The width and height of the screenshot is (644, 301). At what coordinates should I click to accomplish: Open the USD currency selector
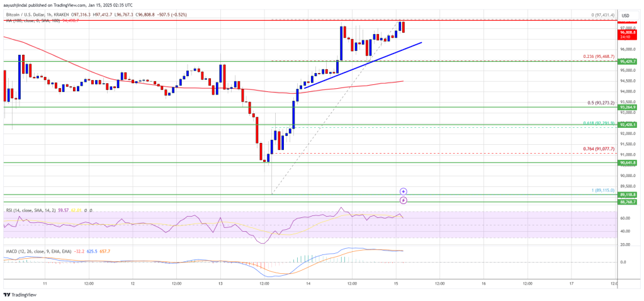(626, 16)
